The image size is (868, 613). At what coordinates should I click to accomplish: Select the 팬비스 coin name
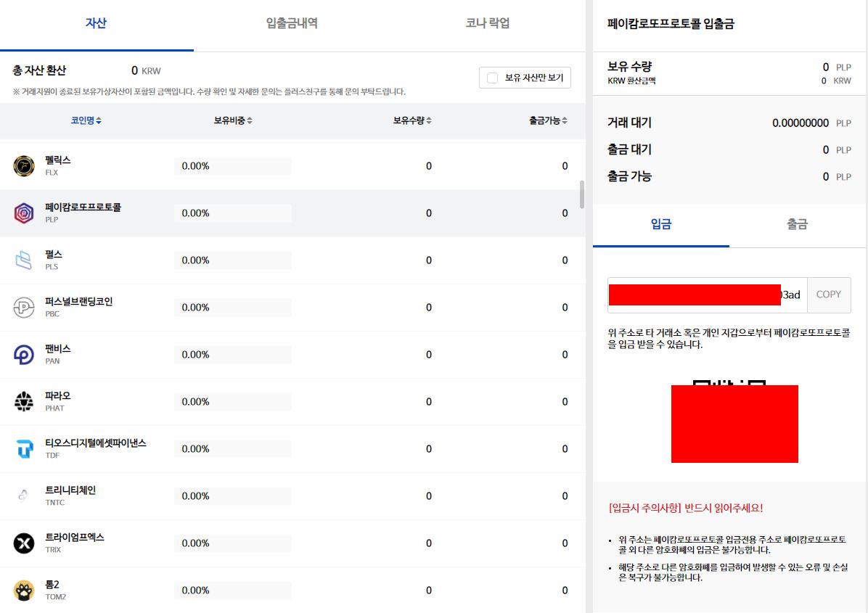58,348
